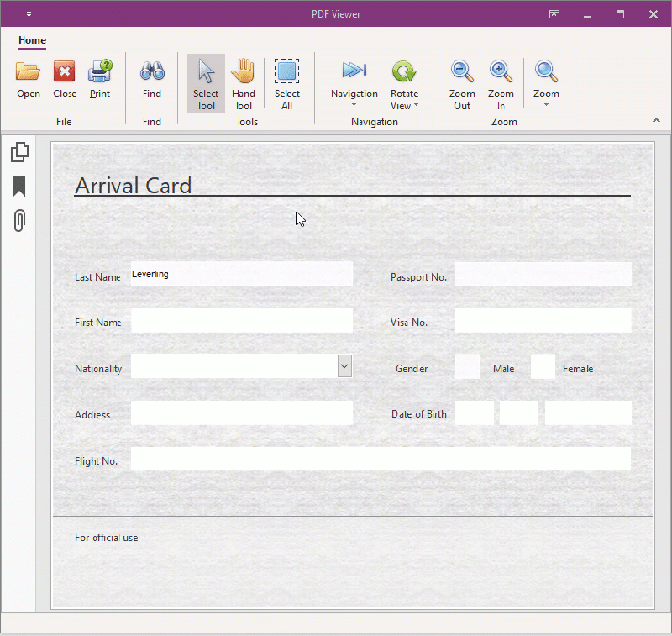Zoom in on the document
672x636 pixels.
point(501,80)
